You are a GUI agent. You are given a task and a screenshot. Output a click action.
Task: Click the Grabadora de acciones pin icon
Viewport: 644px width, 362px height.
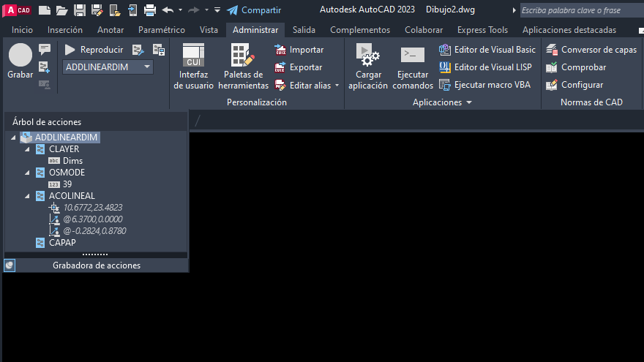[10, 265]
